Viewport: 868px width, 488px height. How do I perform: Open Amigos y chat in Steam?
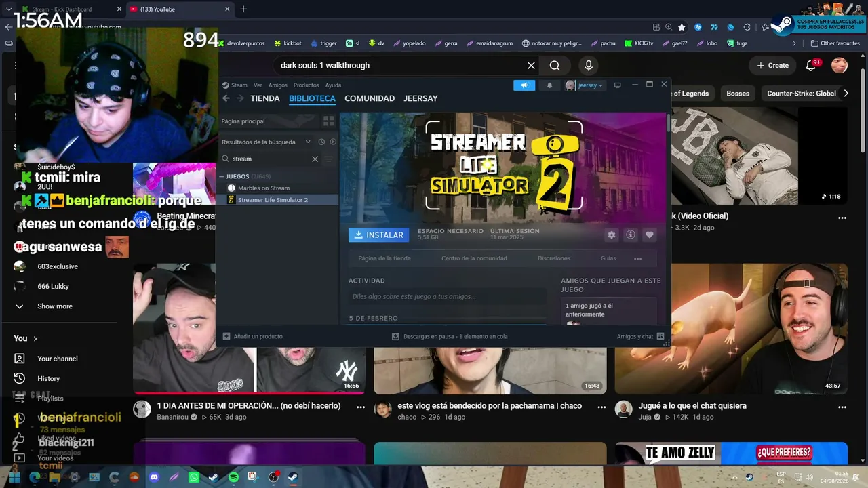tap(641, 336)
